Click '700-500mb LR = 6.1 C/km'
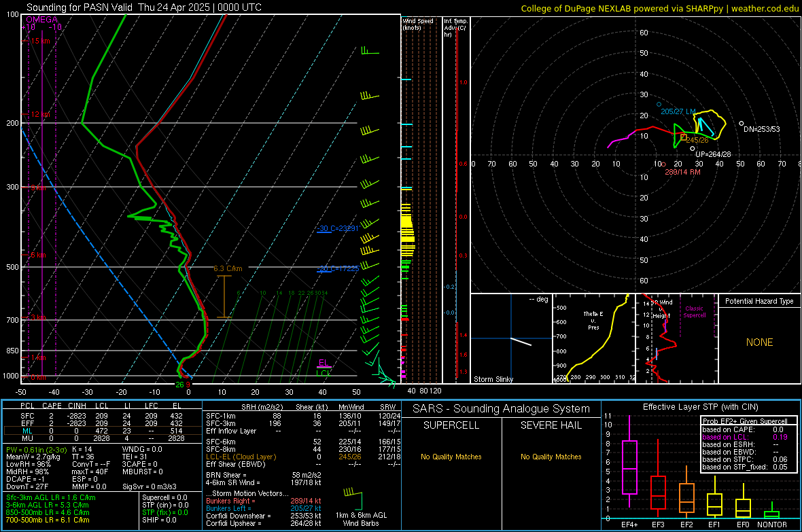The width and height of the screenshot is (802, 532). tap(48, 520)
